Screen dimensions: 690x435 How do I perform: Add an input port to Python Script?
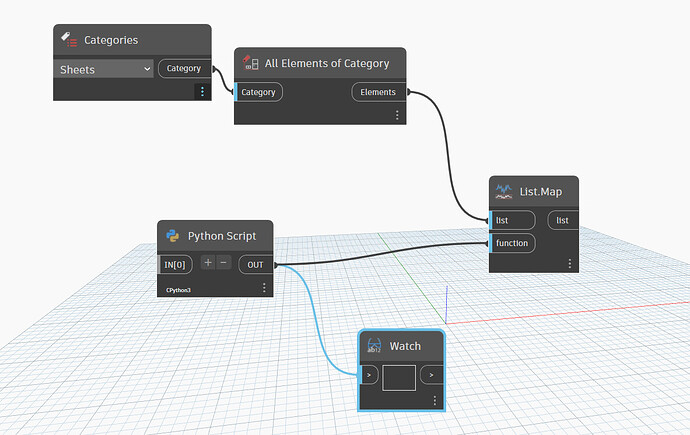click(208, 263)
